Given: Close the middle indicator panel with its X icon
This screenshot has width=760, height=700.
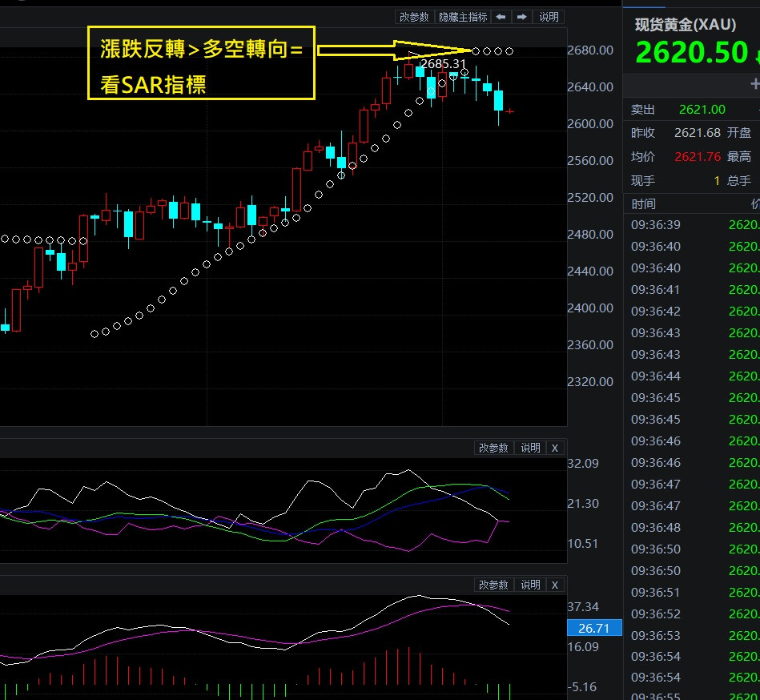Looking at the screenshot, I should click(555, 448).
